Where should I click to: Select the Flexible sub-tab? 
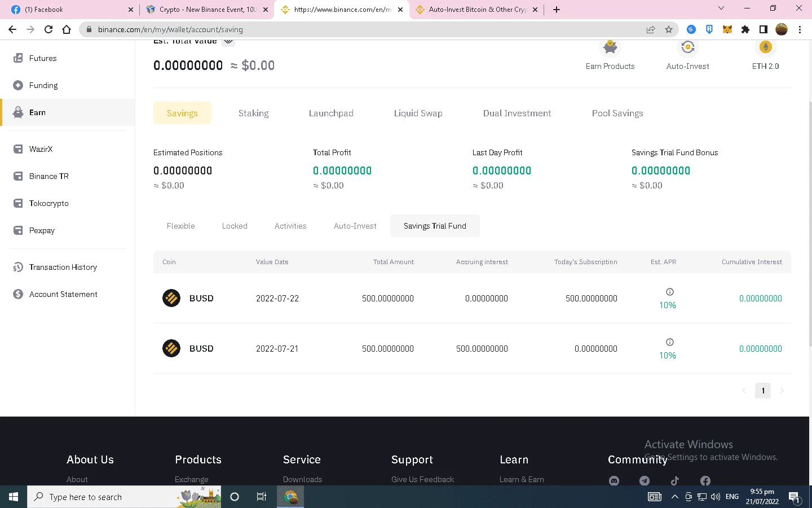181,226
